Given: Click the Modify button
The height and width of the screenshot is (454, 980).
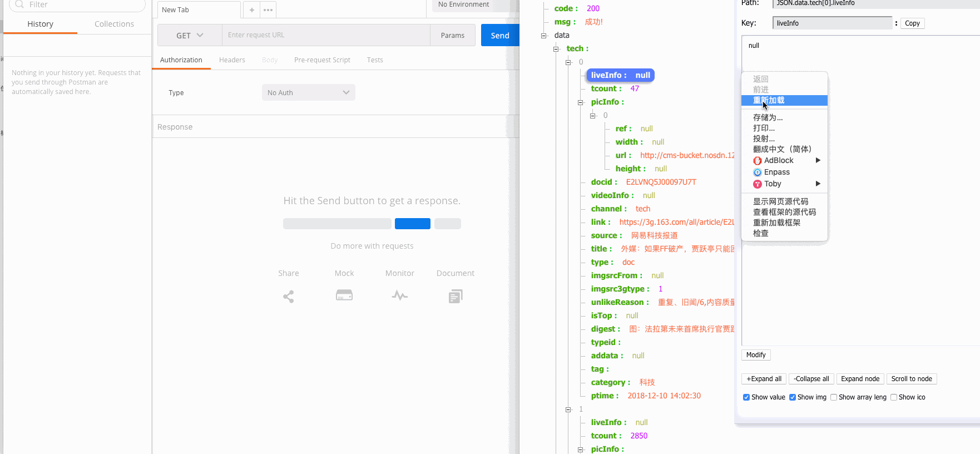Looking at the screenshot, I should [x=756, y=355].
